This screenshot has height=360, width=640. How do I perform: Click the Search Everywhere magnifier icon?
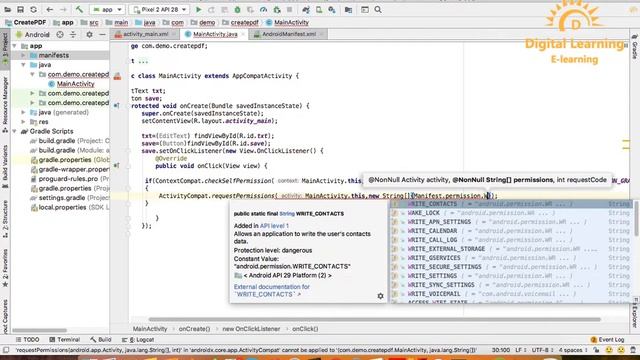378,9
